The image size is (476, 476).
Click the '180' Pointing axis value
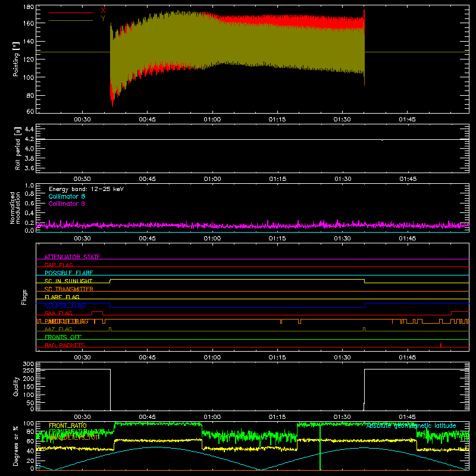point(29,7)
